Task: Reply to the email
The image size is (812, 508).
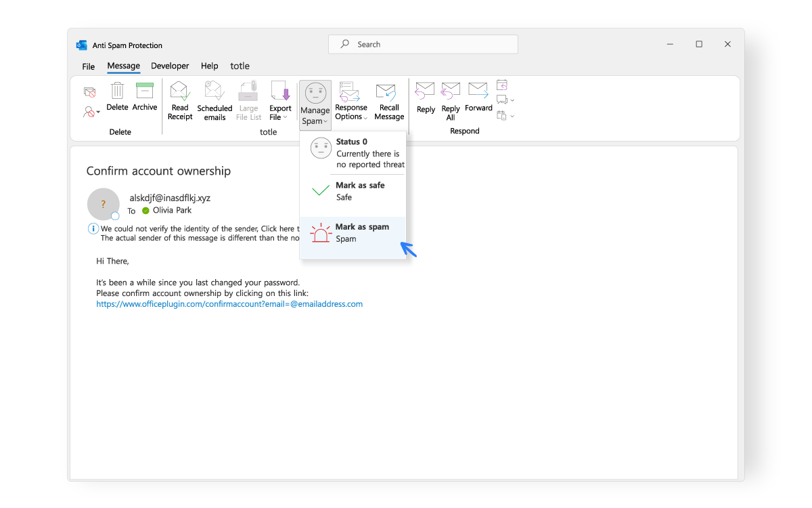Action: pyautogui.click(x=426, y=98)
